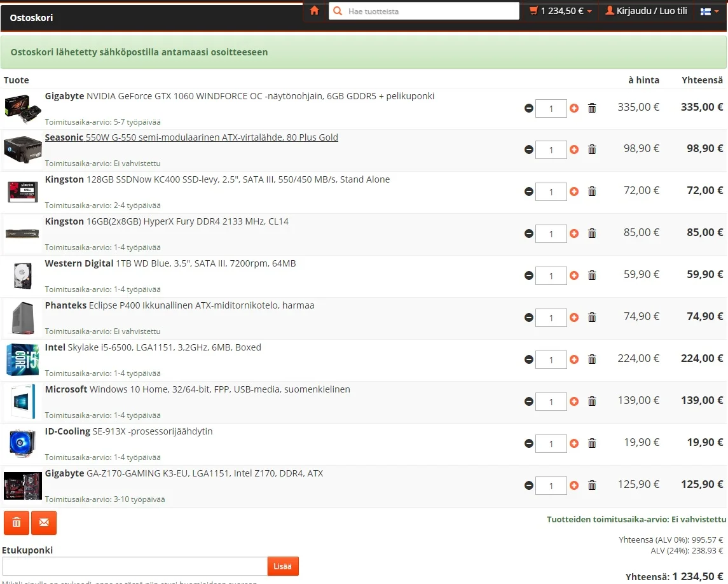Open the ID-Cooling SE-913X product thumbnail

[x=23, y=444]
